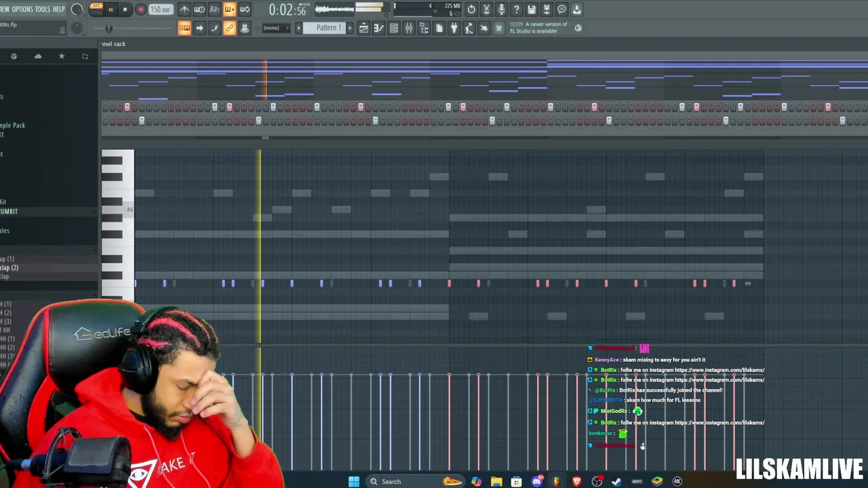Open project info chat bubble icon
Screen dimensions: 868x488
coord(561,9)
